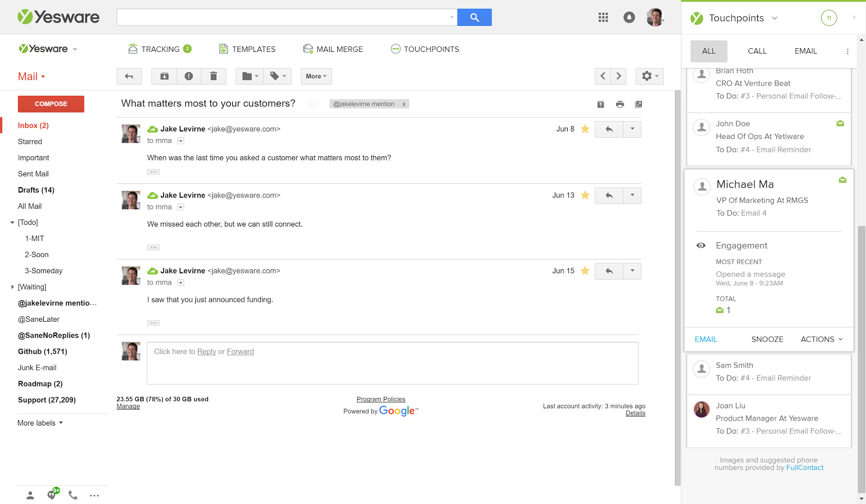Viewport: 866px width, 504px height.
Task: Reply to the Jun 15 message
Action: pyautogui.click(x=609, y=271)
